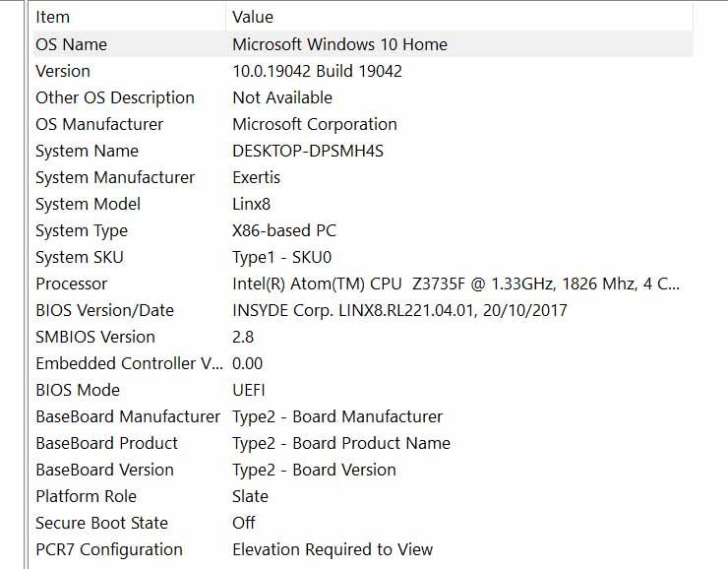Image resolution: width=728 pixels, height=569 pixels.
Task: Click the Item column header
Action: pos(130,17)
